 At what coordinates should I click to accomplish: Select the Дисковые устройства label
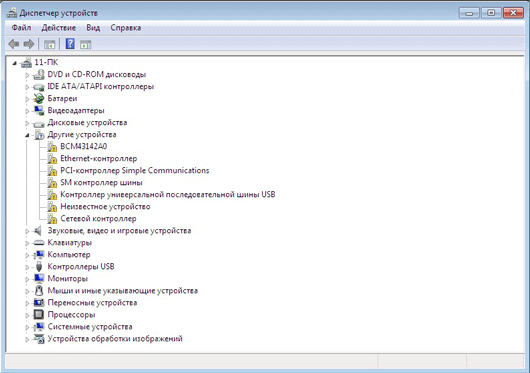87,122
